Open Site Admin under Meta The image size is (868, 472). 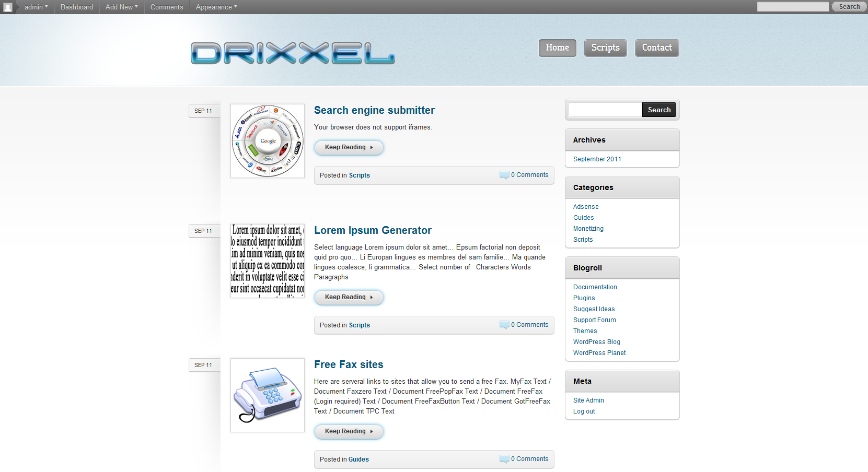[588, 400]
